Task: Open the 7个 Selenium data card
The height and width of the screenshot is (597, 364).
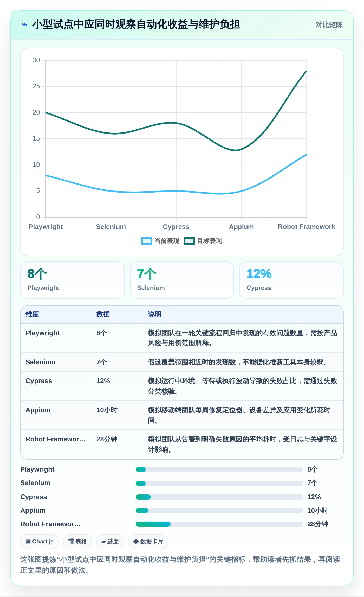Action: pyautogui.click(x=182, y=280)
